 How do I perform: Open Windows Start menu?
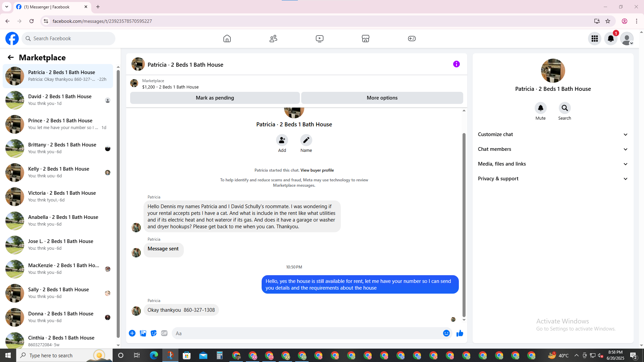coord(8,355)
